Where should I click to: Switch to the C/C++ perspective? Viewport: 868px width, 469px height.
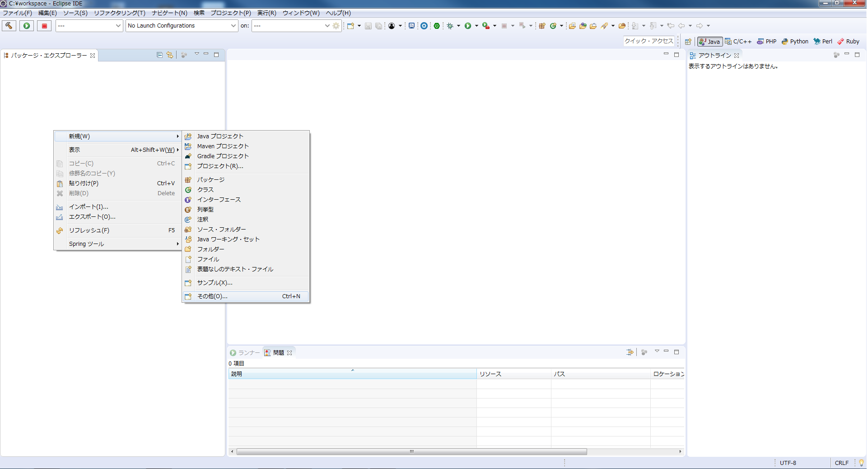[x=738, y=42]
